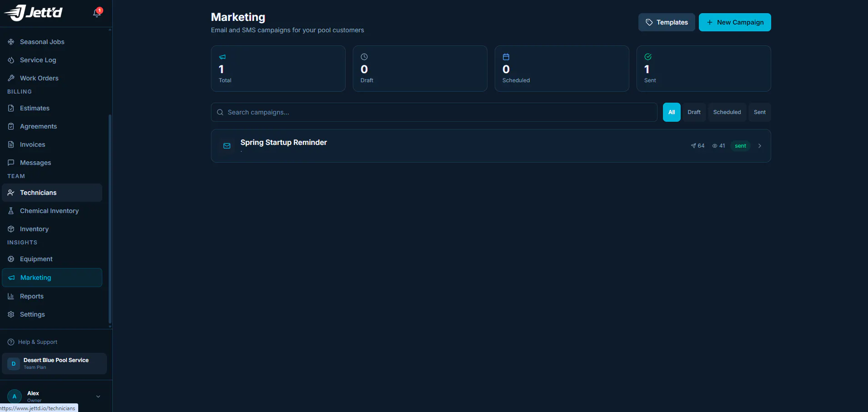Navigate to Agreements
Viewport: 868px width, 412px height.
pos(52,126)
